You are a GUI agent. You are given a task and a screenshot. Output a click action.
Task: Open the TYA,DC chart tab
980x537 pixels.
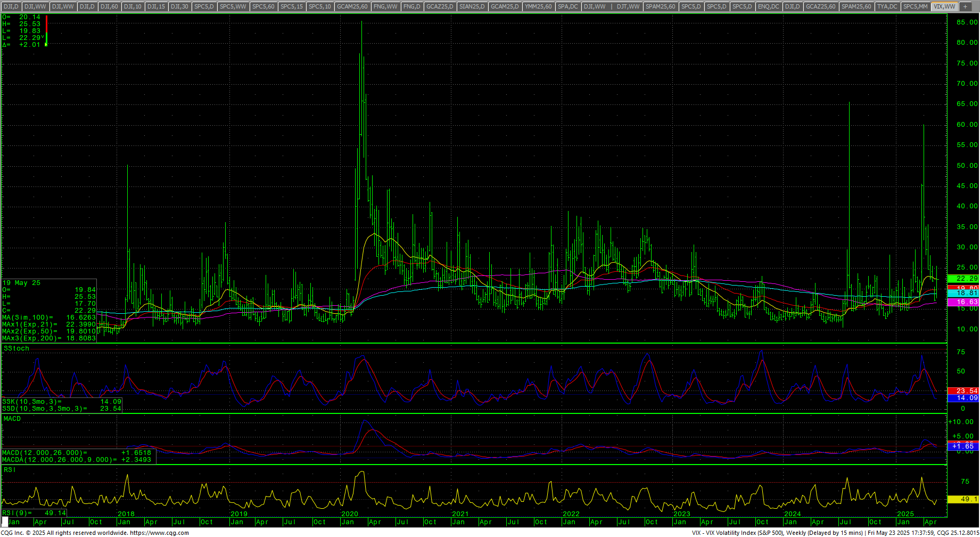887,6
